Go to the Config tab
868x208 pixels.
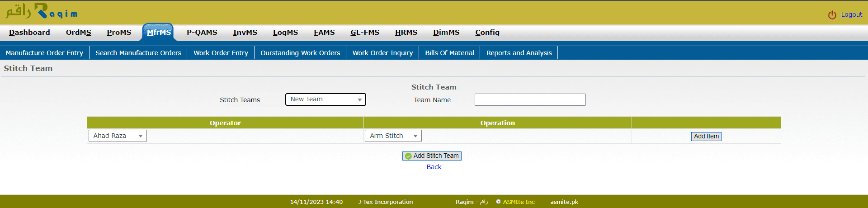(487, 33)
